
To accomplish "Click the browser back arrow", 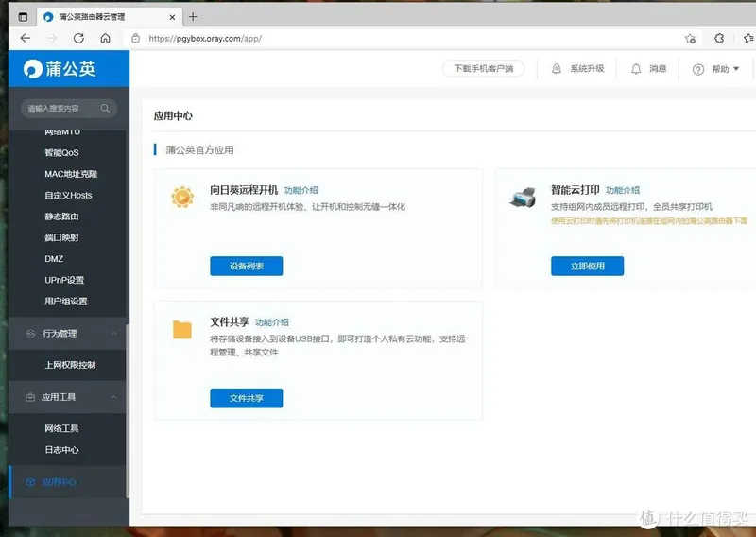I will coord(26,38).
